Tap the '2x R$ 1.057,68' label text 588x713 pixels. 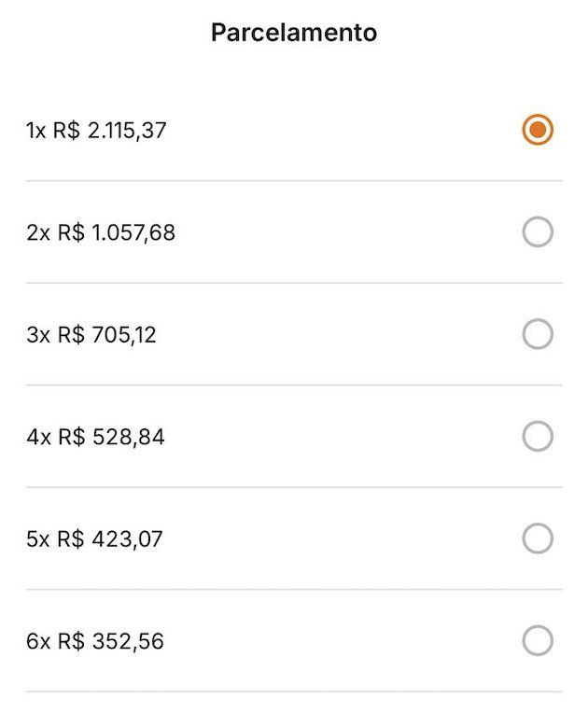[101, 232]
